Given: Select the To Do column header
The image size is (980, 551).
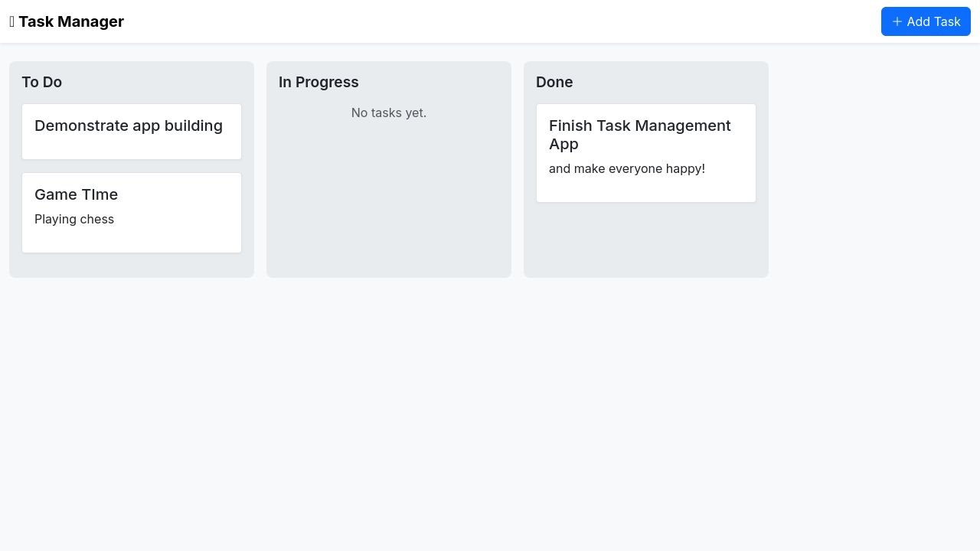Looking at the screenshot, I should point(42,82).
